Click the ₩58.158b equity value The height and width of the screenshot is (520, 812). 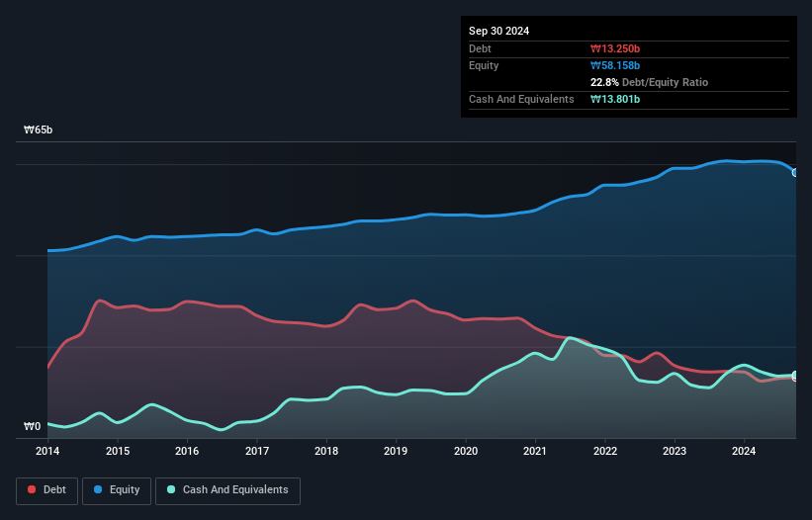coord(615,65)
